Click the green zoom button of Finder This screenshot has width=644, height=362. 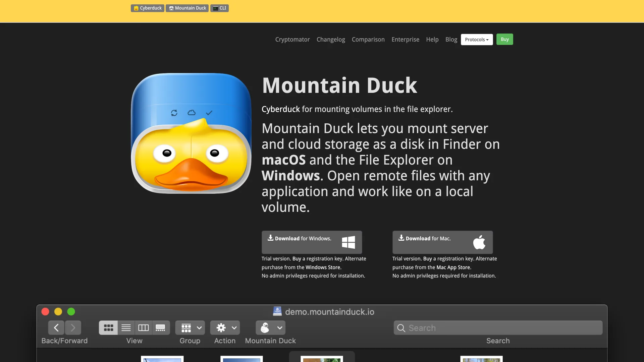point(71,312)
